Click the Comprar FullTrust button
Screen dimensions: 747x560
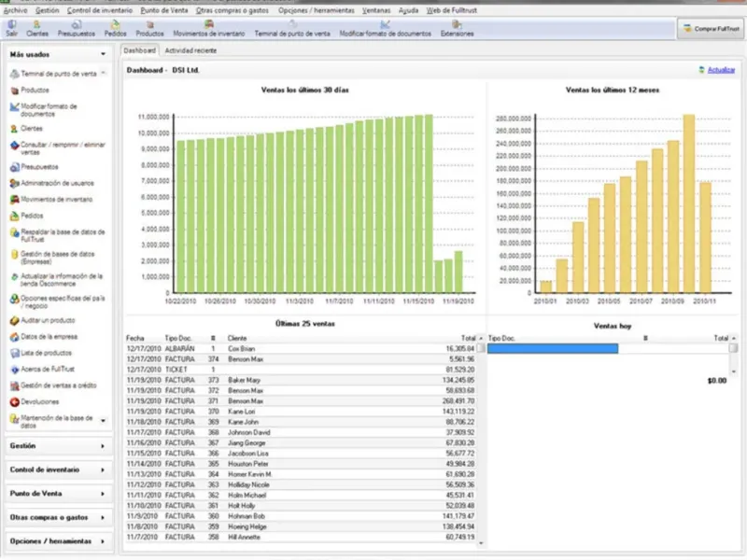pyautogui.click(x=711, y=29)
